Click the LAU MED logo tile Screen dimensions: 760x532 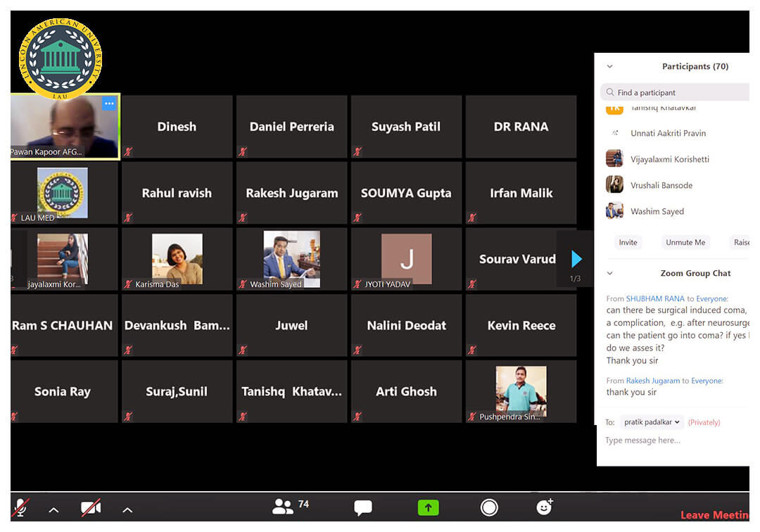tap(63, 193)
